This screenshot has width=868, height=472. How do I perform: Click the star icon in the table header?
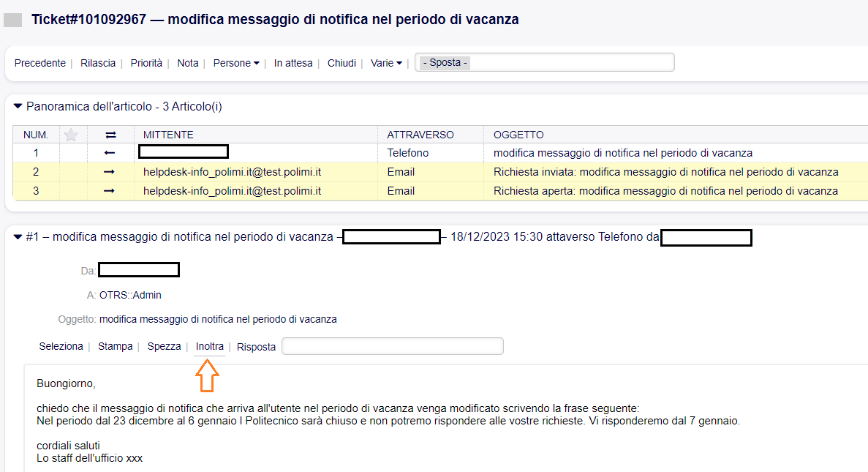pyautogui.click(x=71, y=135)
